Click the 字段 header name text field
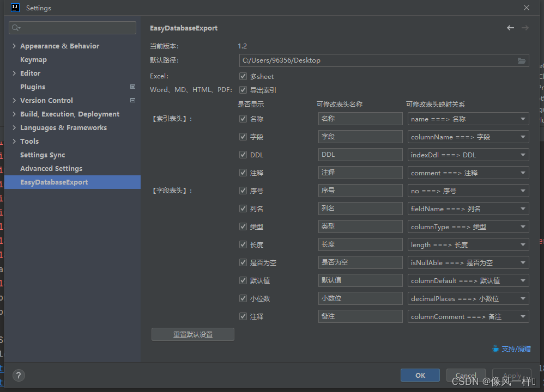The image size is (544, 392). 360,137
